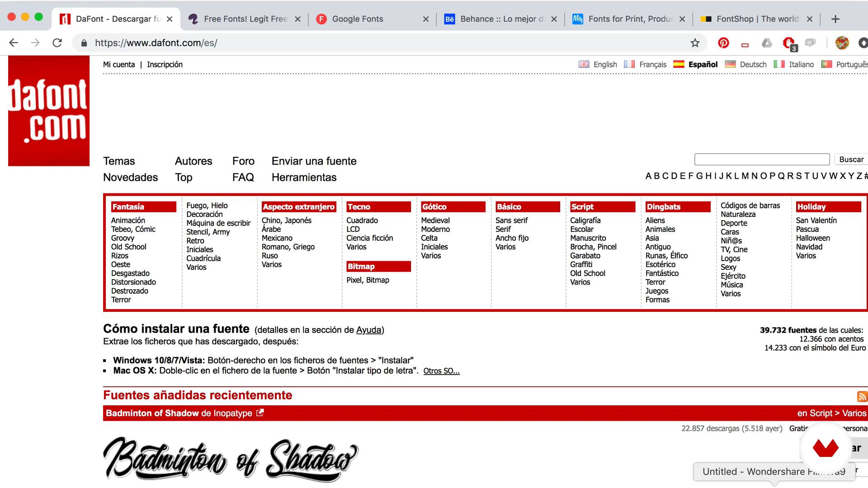Viewport: 868px width, 488px height.
Task: Click the Deutsch flag icon
Action: point(730,64)
